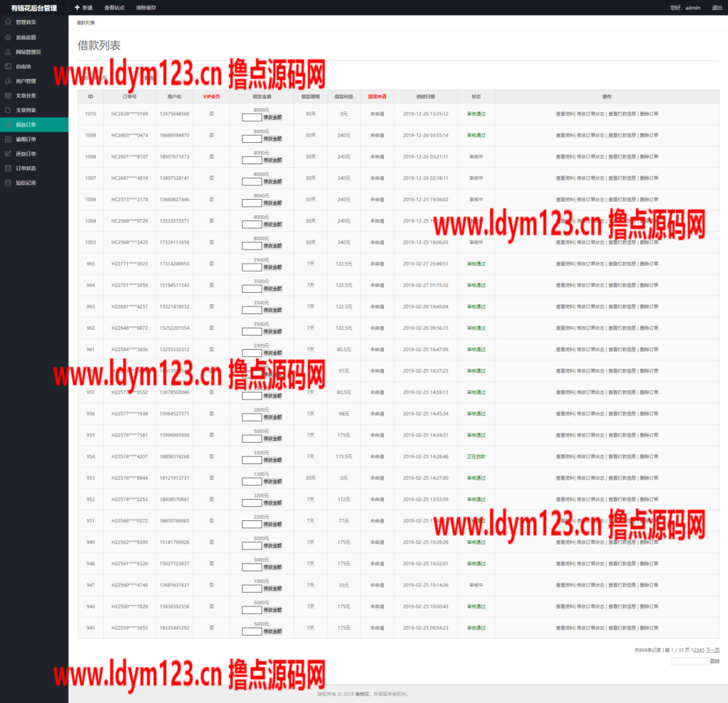This screenshot has height=703, width=728.
Task: Click the document icon beside 文章列表
Action: coord(8,110)
